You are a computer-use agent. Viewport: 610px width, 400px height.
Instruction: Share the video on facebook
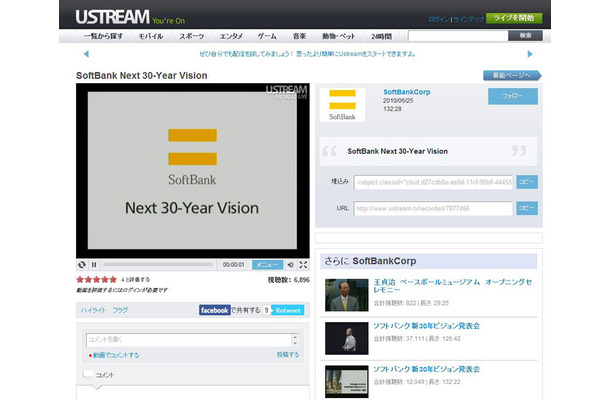[214, 310]
